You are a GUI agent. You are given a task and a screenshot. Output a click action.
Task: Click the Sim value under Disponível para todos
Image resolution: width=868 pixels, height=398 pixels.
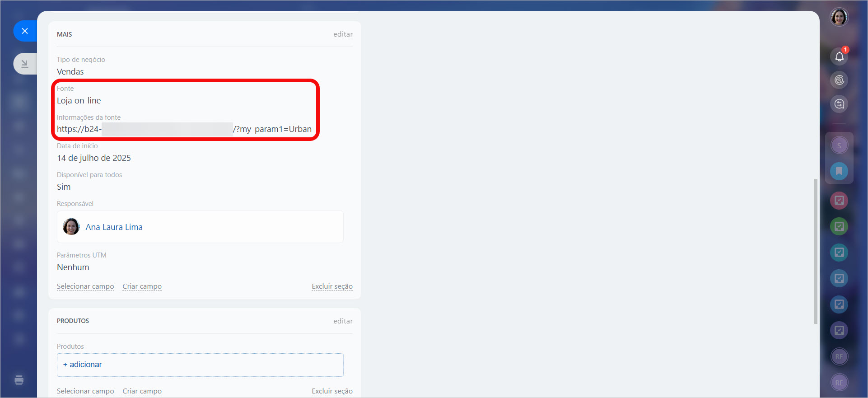64,187
